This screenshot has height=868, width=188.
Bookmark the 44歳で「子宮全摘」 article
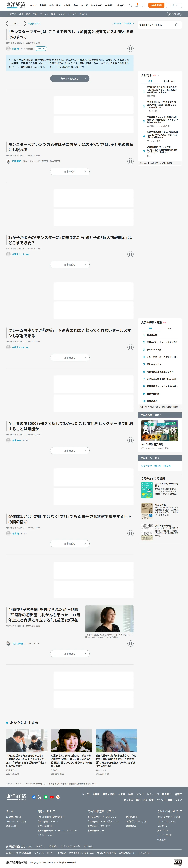130,643
